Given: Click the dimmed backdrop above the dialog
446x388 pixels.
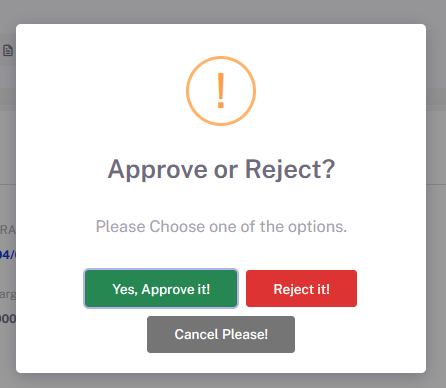Looking at the screenshot, I should [221, 11].
